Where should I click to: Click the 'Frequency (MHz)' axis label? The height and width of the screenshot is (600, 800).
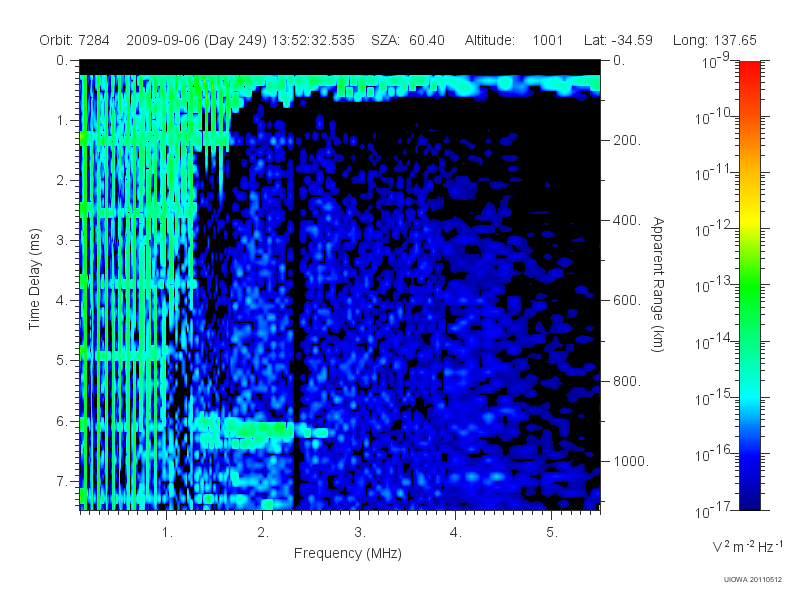(x=347, y=553)
